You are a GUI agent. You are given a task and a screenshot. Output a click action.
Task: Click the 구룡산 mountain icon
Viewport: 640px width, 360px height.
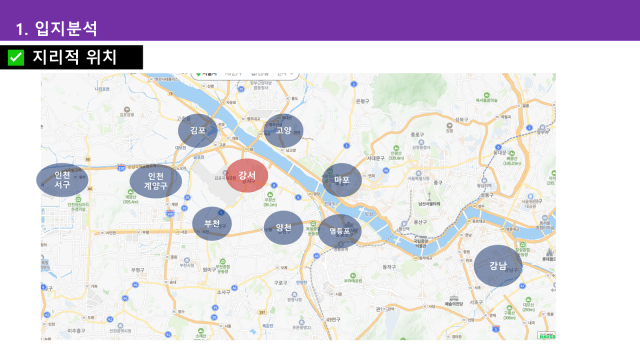point(509,308)
